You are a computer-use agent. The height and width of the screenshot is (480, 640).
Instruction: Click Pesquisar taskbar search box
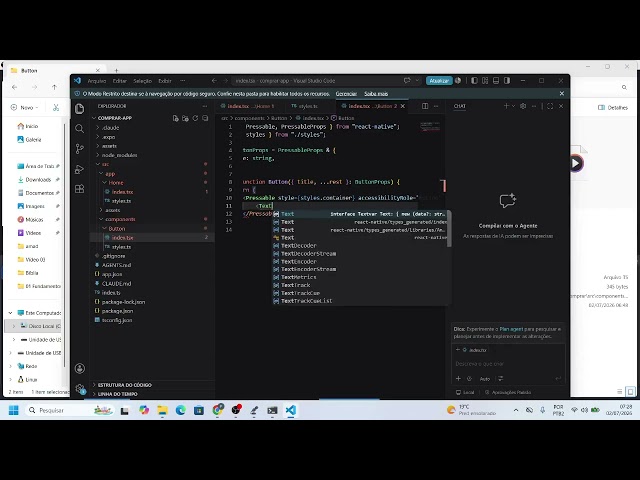click(x=69, y=410)
